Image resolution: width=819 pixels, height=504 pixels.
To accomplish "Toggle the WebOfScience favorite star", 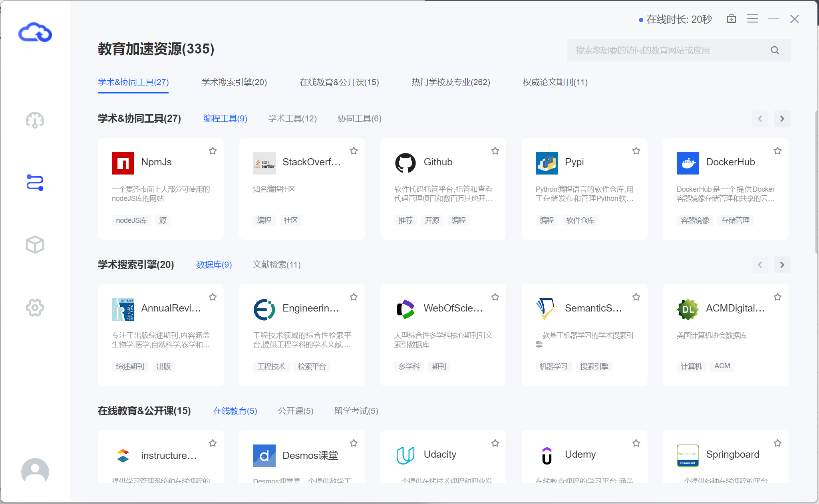I will (x=495, y=297).
